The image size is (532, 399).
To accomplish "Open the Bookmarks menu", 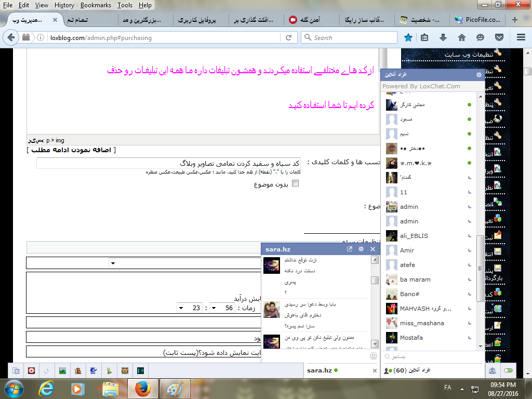I will pyautogui.click(x=96, y=5).
